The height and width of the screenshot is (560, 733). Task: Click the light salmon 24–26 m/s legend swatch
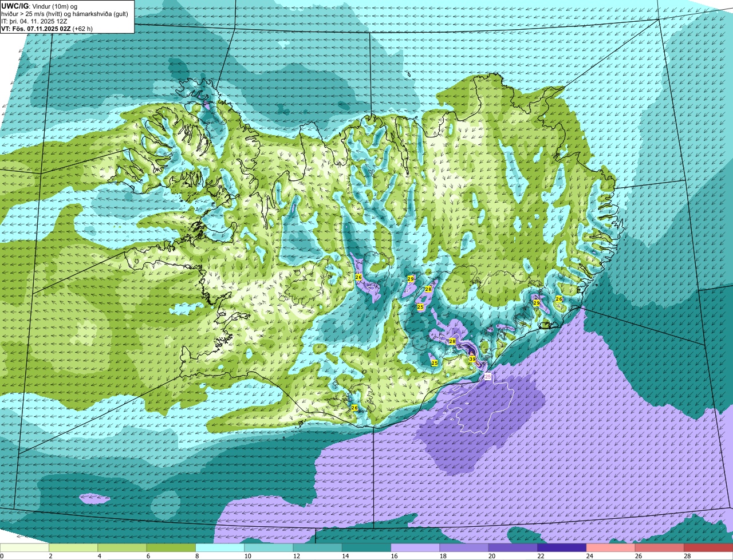tap(611, 547)
